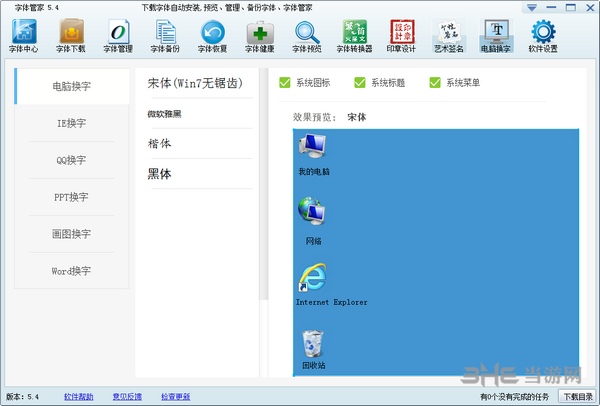Image resolution: width=600 pixels, height=406 pixels.
Task: Open 艺术签名 signature icon
Action: (x=449, y=35)
